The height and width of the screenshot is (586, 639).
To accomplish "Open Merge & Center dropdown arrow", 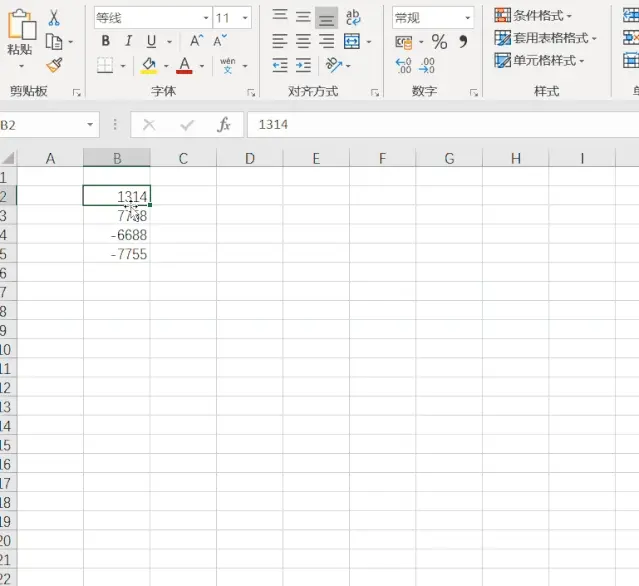I will [368, 42].
